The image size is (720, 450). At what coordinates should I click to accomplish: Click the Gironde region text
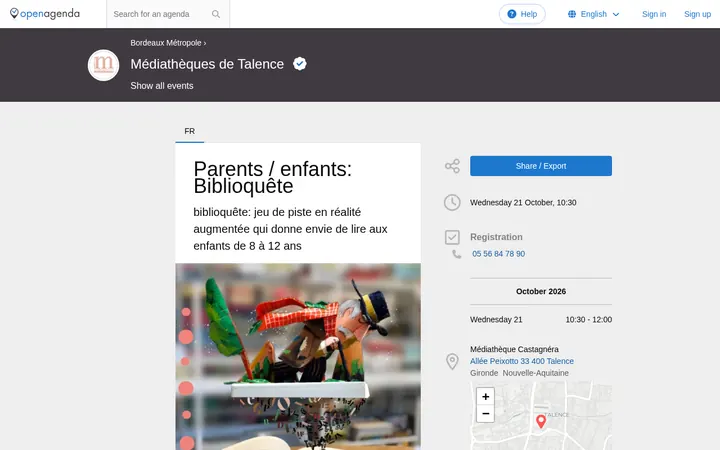click(484, 373)
